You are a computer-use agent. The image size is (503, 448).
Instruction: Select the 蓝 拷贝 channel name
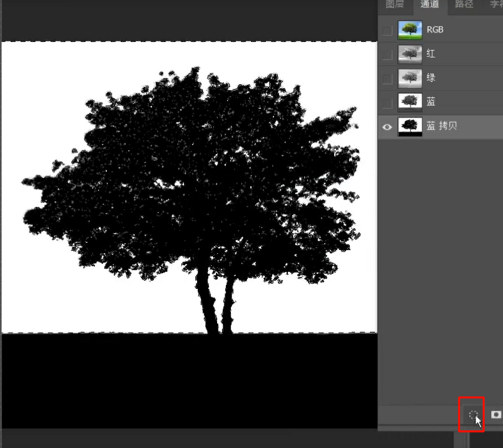442,126
